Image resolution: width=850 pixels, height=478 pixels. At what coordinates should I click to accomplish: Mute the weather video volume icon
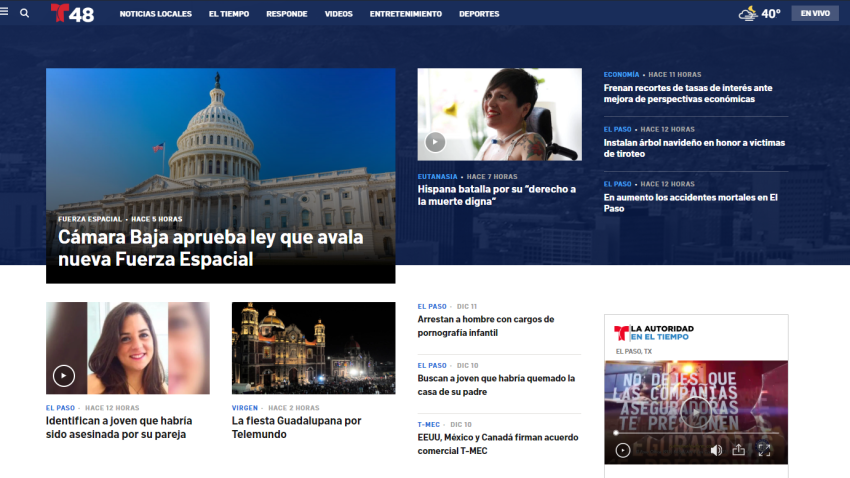point(716,450)
